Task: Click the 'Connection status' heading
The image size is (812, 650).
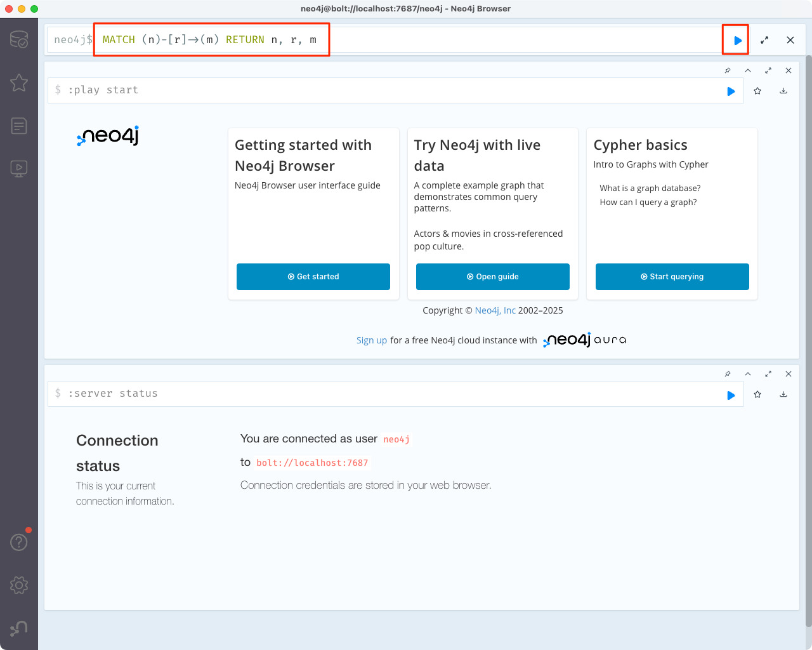Action: pos(117,453)
